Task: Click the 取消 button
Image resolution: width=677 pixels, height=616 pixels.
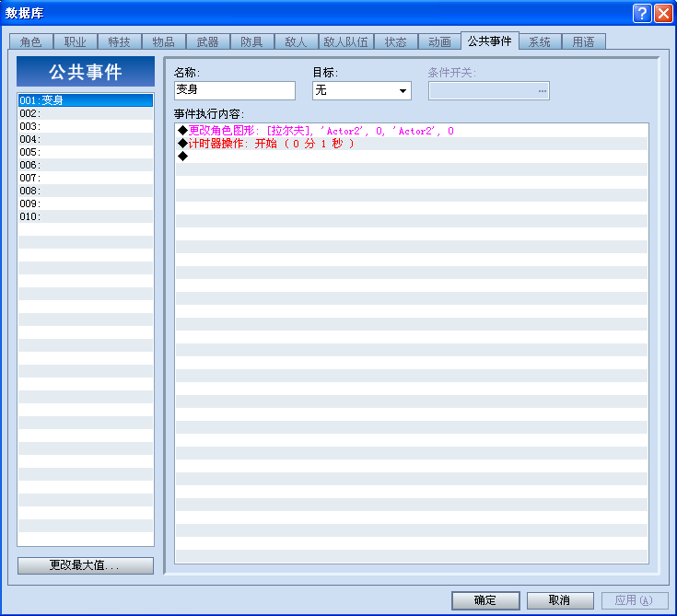Action: (560, 600)
